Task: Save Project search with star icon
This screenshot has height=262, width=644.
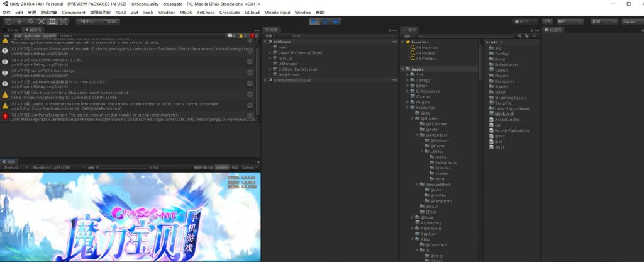Action: pyautogui.click(x=535, y=36)
